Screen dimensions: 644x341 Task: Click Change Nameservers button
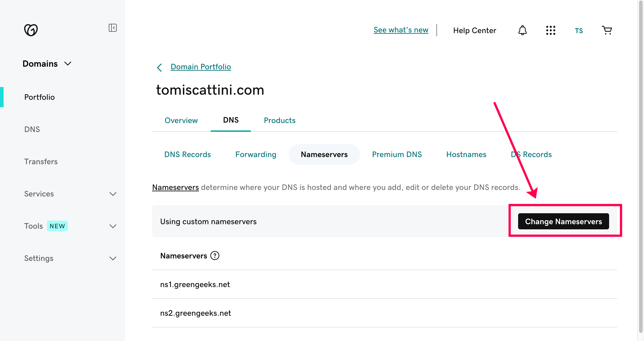563,222
